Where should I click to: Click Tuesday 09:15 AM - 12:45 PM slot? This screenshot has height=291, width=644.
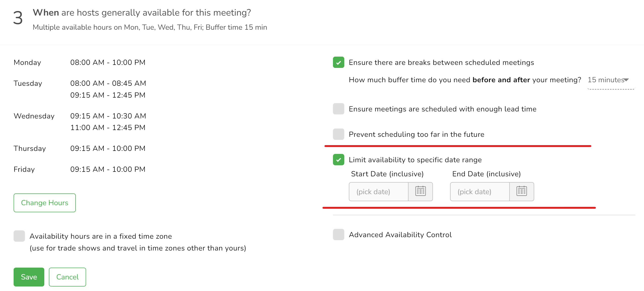point(108,95)
